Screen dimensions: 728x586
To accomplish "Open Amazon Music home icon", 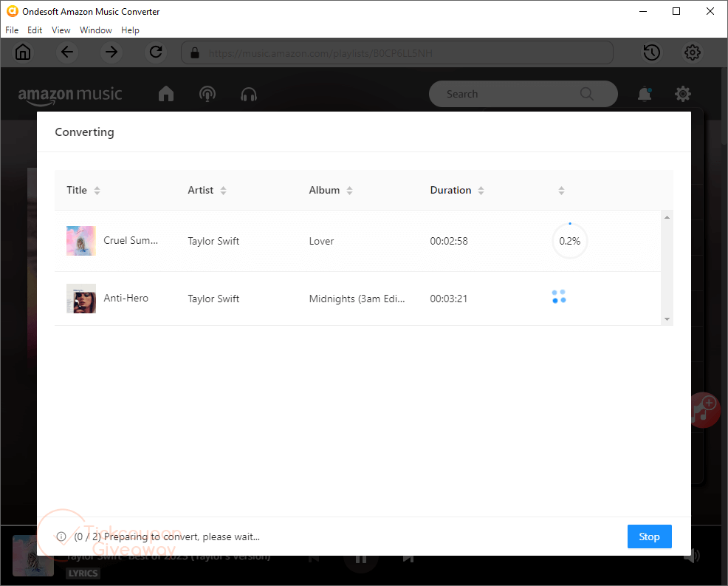I will click(x=165, y=94).
